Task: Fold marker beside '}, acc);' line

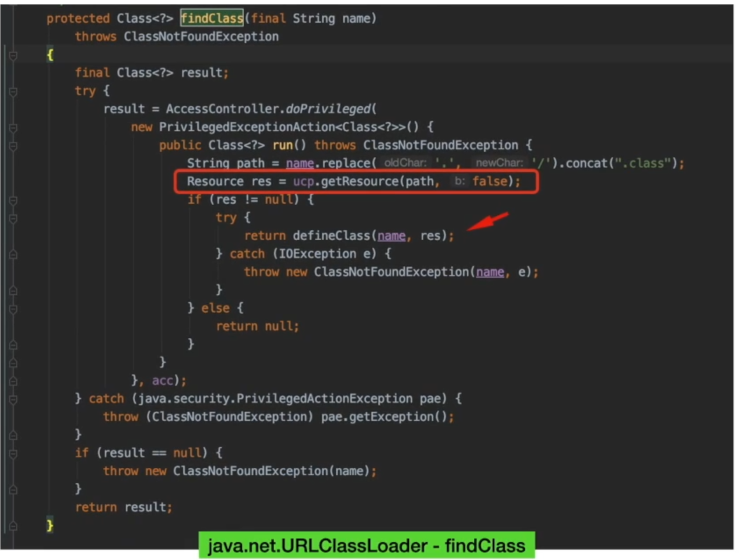Action: pyautogui.click(x=13, y=381)
